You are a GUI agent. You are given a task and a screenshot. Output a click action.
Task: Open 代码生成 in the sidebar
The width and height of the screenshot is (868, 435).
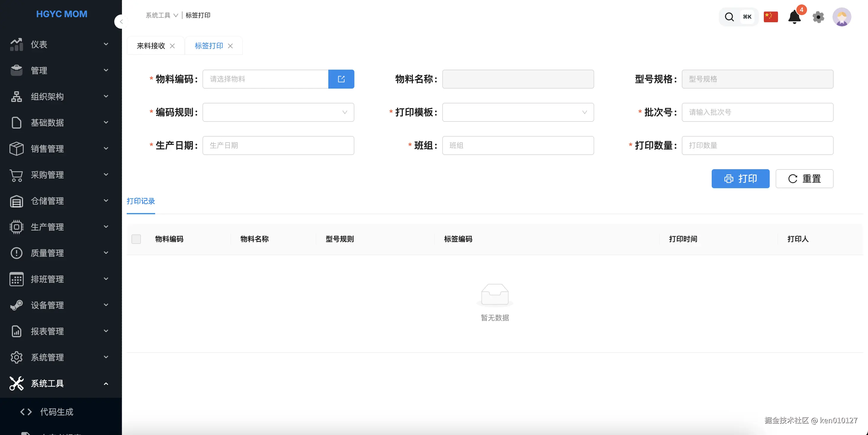click(x=57, y=412)
